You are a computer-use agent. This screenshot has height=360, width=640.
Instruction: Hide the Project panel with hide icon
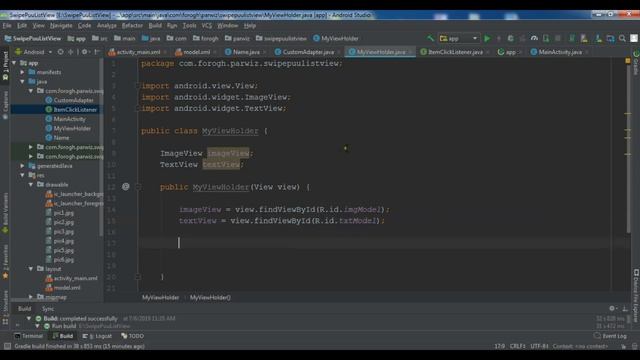pyautogui.click(x=97, y=52)
